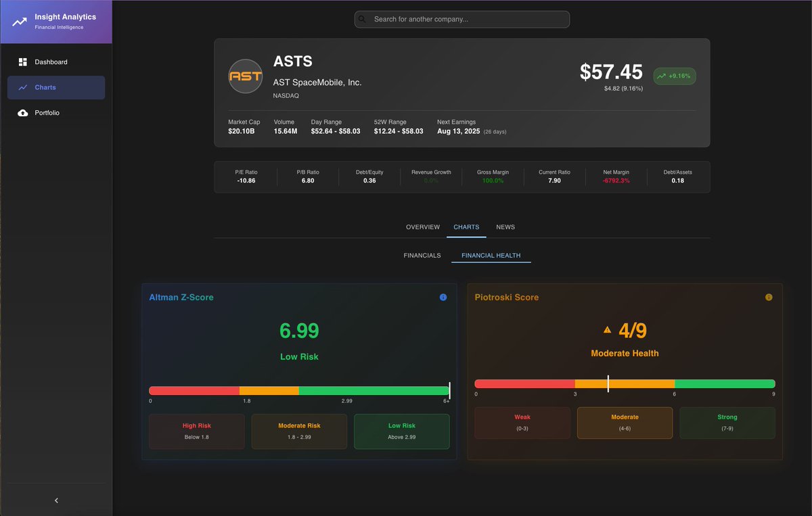The height and width of the screenshot is (516, 812).
Task: Click the AST SpaceMobile, Inc. company name
Action: [317, 83]
